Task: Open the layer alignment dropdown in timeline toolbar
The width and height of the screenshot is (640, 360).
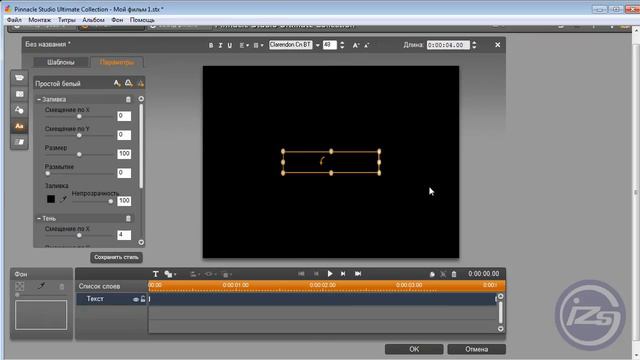Action: pos(194,274)
